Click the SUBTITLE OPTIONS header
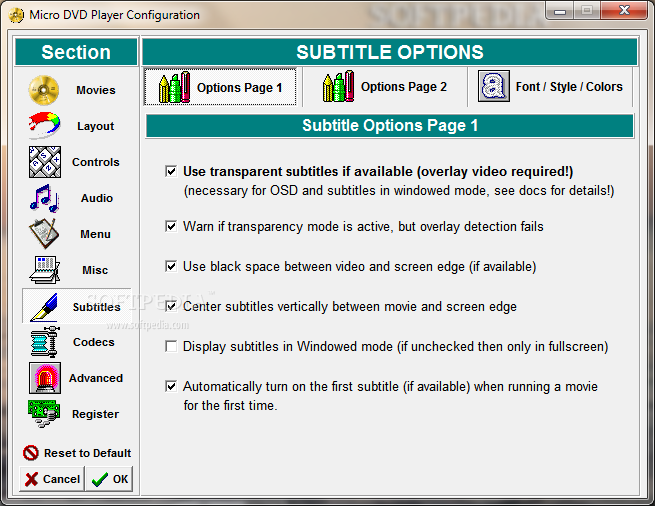 click(x=390, y=52)
